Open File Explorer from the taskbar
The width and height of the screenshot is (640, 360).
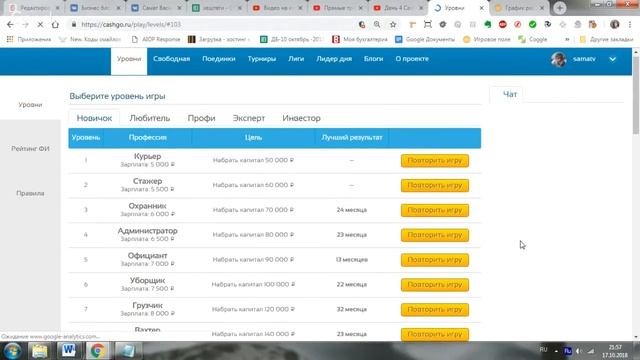pyautogui.click(x=40, y=351)
